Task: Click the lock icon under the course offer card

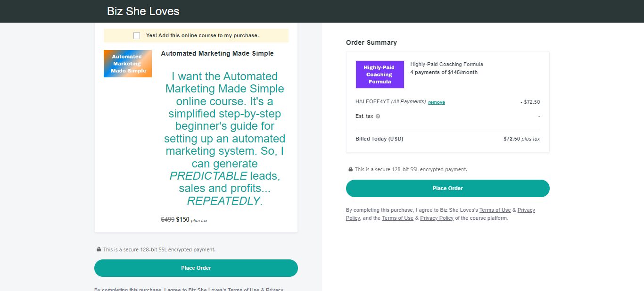Action: coord(99,249)
